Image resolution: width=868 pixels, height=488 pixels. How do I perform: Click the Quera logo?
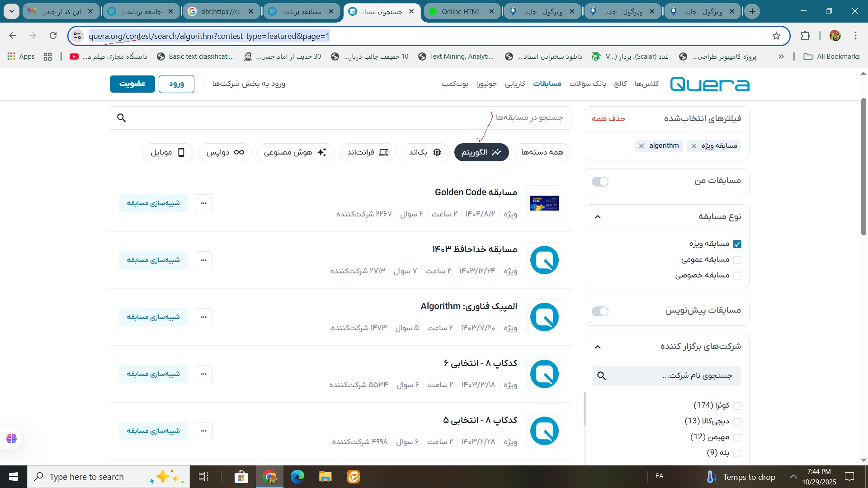(709, 84)
